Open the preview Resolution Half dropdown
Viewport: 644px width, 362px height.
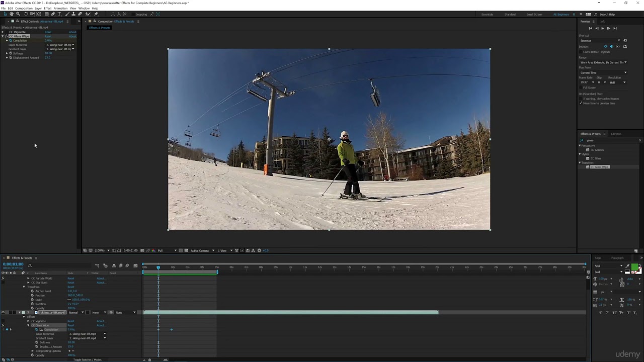coord(618,82)
